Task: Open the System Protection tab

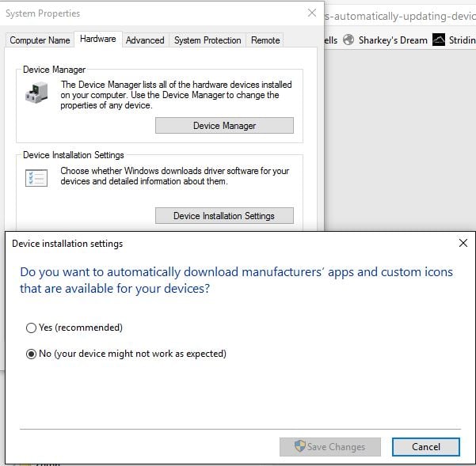Action: coord(208,40)
